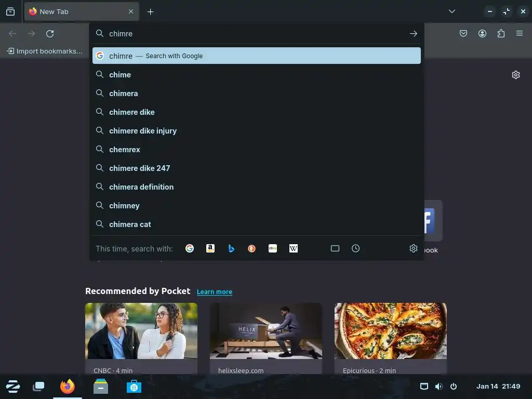Screen dimensions: 532x399
Task: Choose the chemrex suggestion
Action: click(x=257, y=149)
